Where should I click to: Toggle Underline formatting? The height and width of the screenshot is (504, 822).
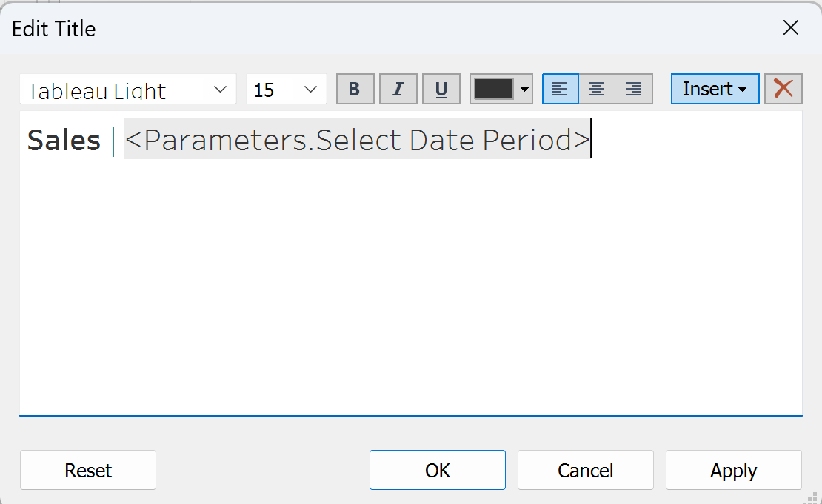pos(441,90)
